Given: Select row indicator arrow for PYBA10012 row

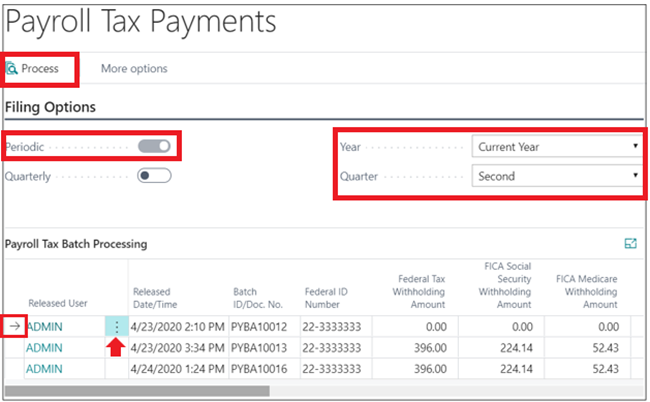Looking at the screenshot, I should [x=15, y=326].
